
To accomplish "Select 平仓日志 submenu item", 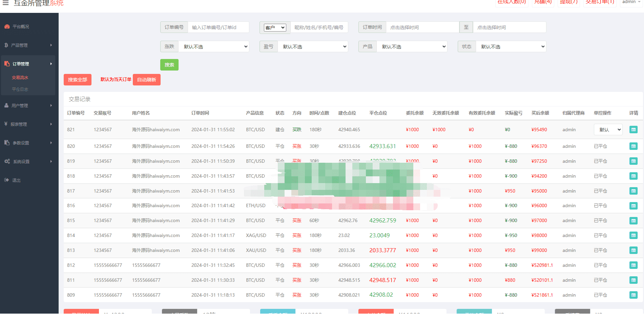I will (20, 90).
